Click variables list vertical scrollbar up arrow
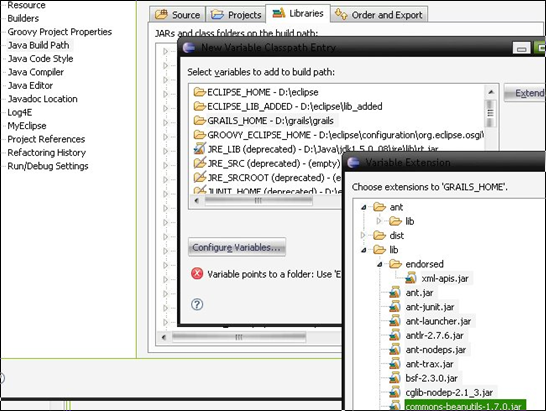Viewport: 546px width, 411px height. pyautogui.click(x=491, y=92)
